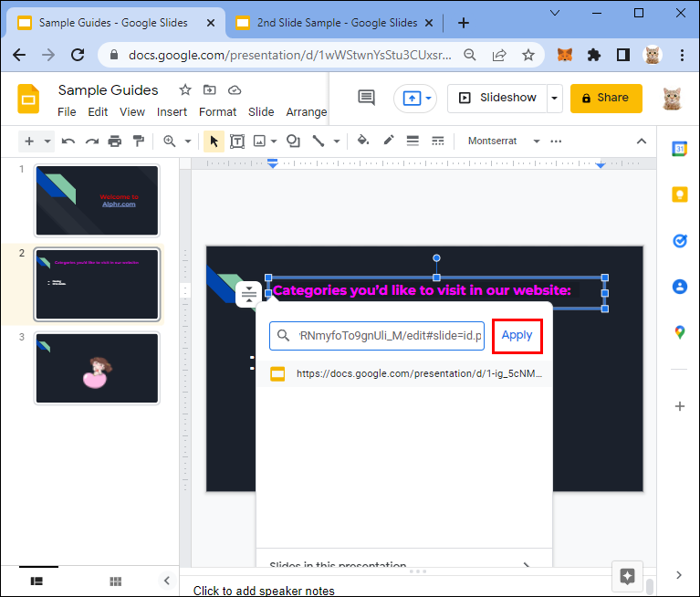Viewport: 700px width, 597px height.
Task: Open the image insert dropdown arrow
Action: pos(274,141)
